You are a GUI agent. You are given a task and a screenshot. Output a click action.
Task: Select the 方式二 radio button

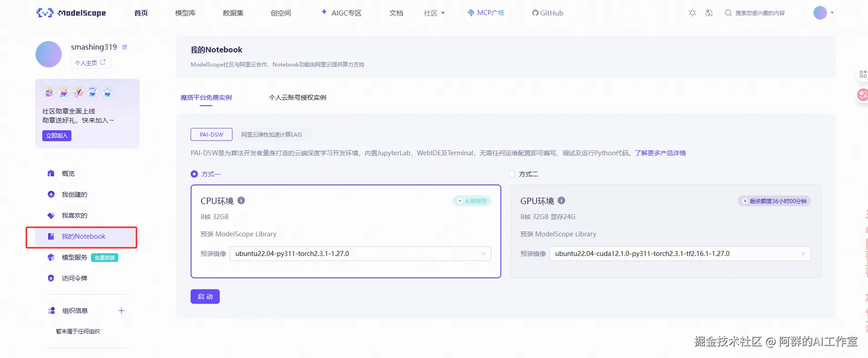(x=512, y=174)
